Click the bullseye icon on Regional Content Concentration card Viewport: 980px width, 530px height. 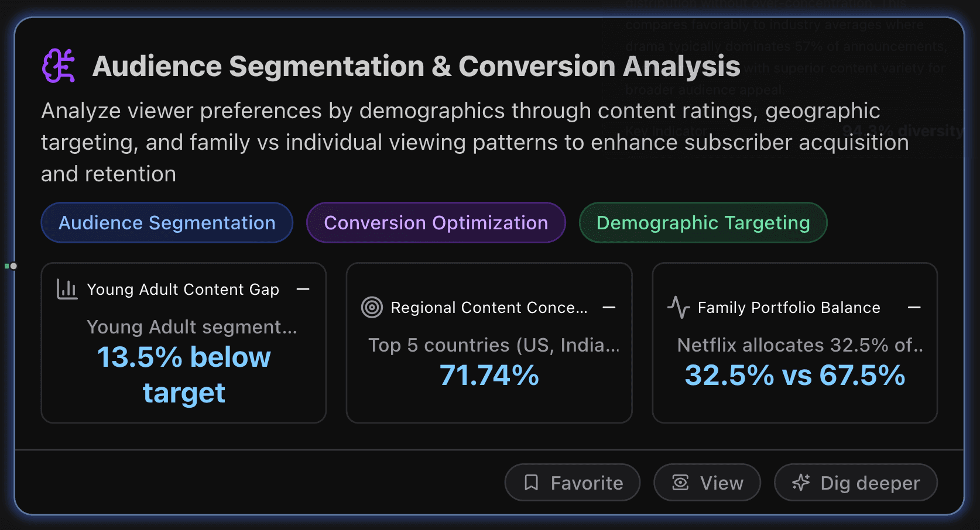click(x=373, y=307)
